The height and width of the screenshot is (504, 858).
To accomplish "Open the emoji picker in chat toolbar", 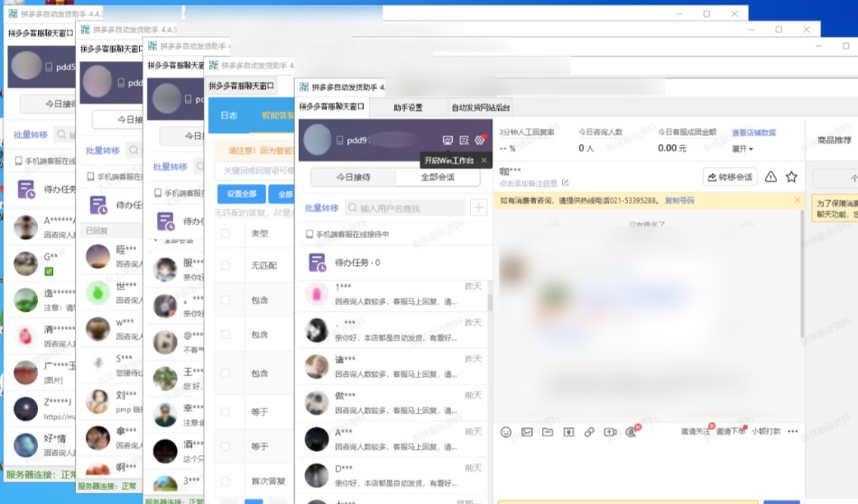I will click(x=506, y=432).
